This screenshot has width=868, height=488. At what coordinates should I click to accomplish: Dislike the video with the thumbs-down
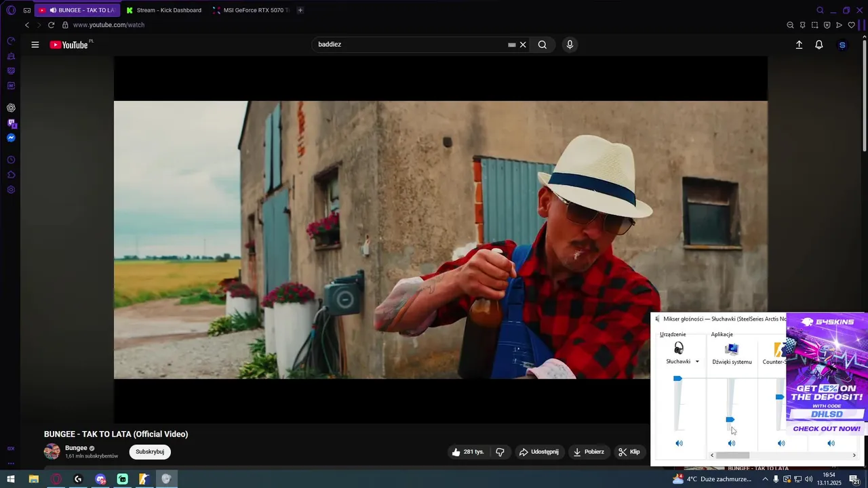(x=500, y=452)
